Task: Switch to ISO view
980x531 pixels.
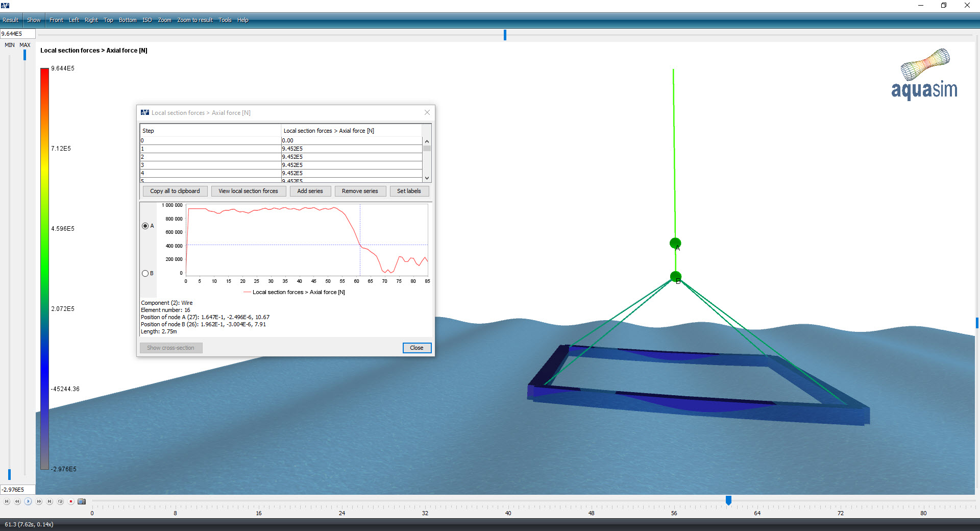Action: point(147,20)
